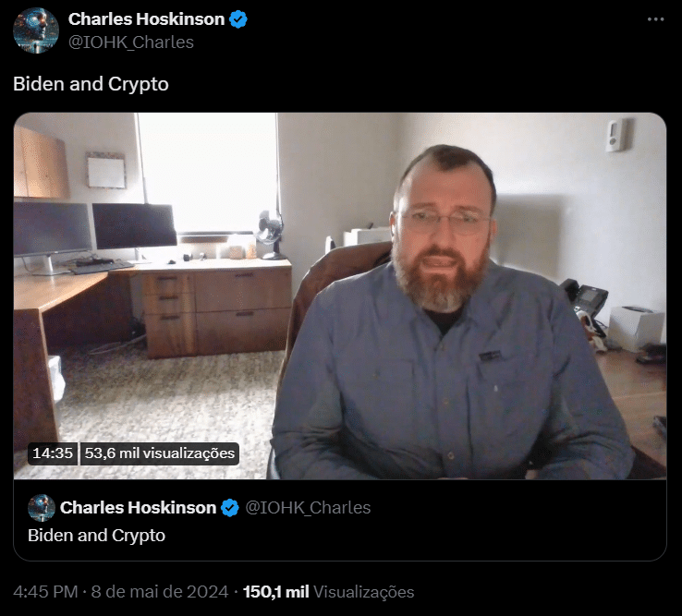Click the small avatar in quoted tweet

click(x=42, y=507)
